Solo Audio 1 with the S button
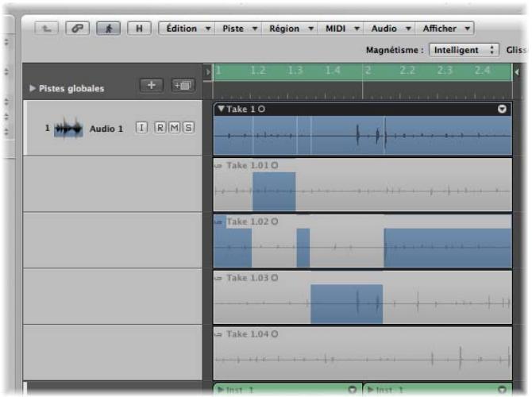Screen dimensions: 532x397 (189, 128)
